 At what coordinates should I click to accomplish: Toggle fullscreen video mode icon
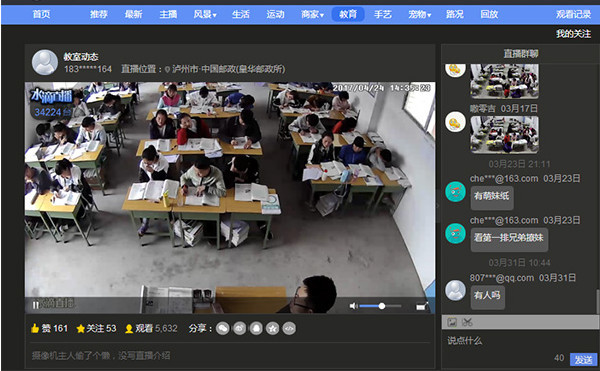point(422,306)
